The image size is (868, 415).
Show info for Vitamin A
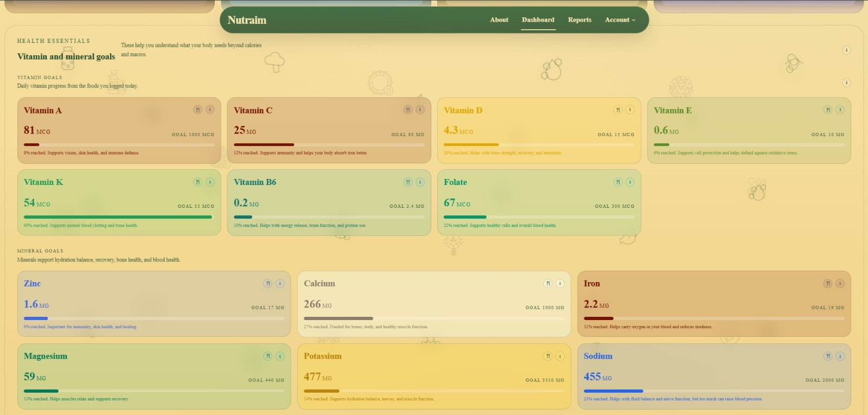click(x=210, y=110)
